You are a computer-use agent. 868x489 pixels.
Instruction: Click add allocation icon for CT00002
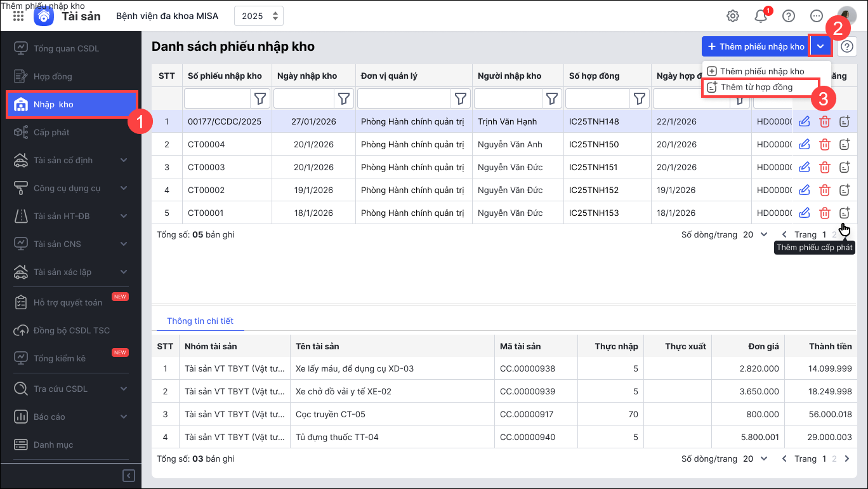tap(844, 191)
